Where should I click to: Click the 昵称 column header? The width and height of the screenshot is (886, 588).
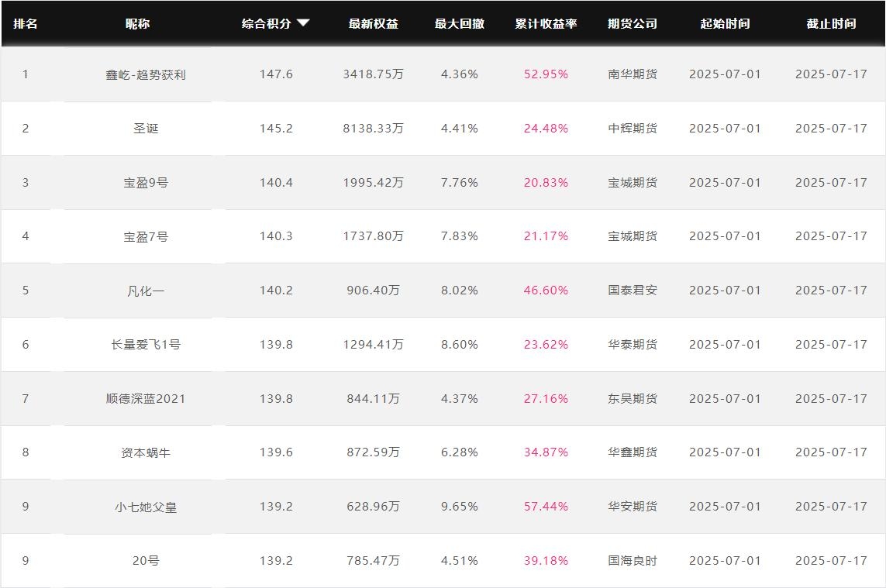click(x=137, y=24)
